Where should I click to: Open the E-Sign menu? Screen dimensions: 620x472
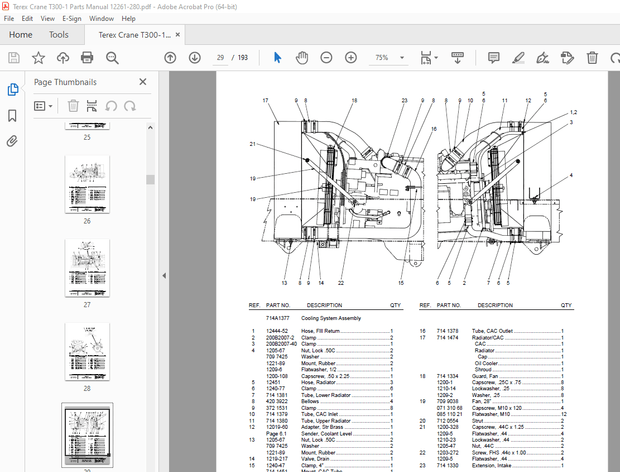pyautogui.click(x=72, y=18)
